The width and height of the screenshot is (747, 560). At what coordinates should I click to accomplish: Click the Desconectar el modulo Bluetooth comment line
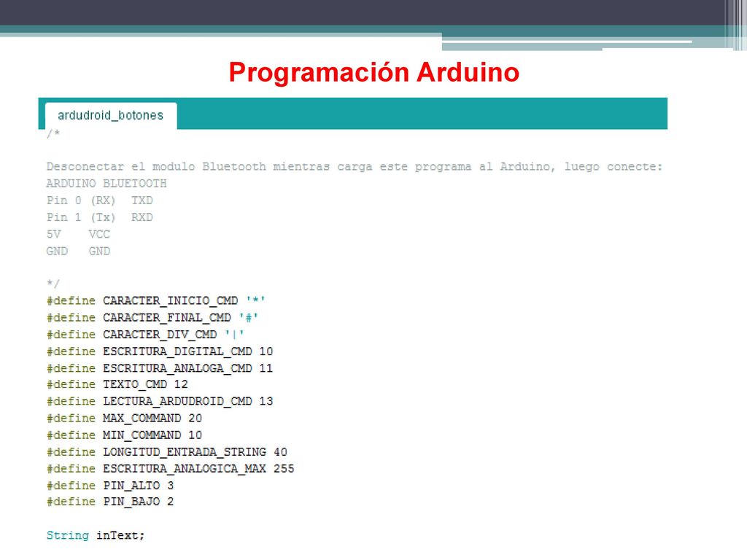click(x=355, y=167)
